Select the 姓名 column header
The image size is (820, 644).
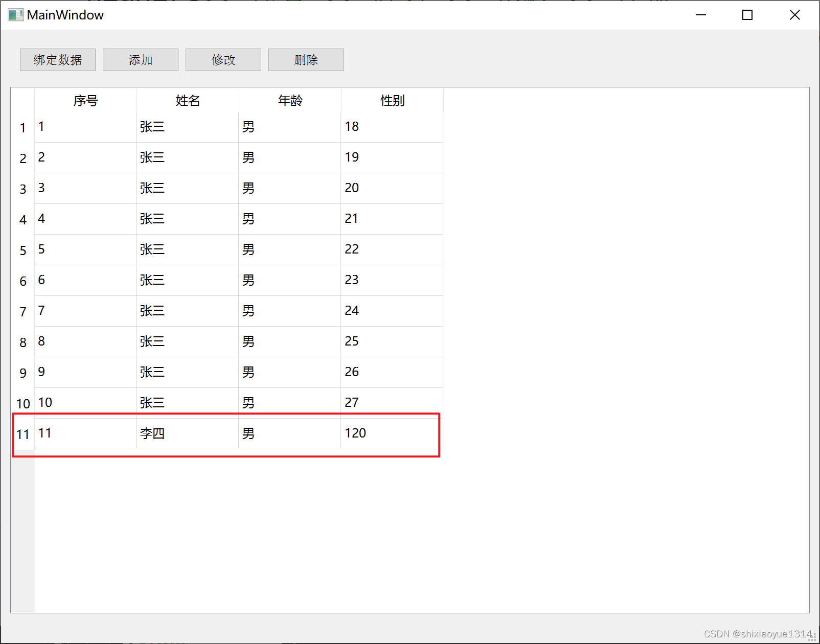pos(187,101)
